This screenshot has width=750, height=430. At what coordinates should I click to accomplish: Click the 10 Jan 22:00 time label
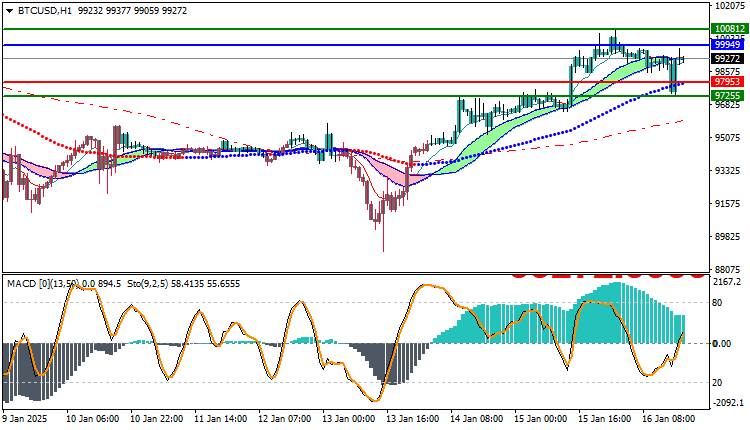pos(156,419)
